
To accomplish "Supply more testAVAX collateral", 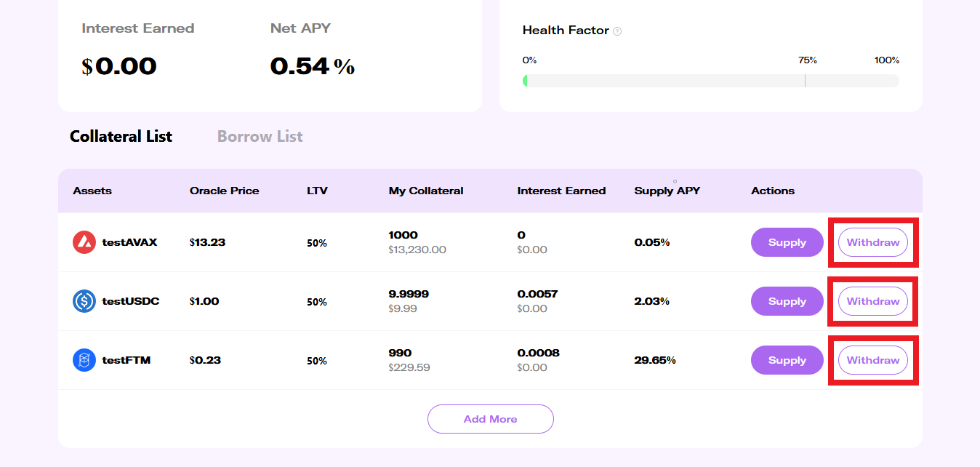I will (787, 242).
